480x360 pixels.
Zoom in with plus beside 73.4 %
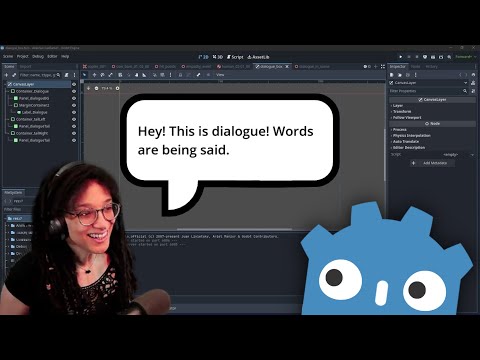tap(117, 88)
